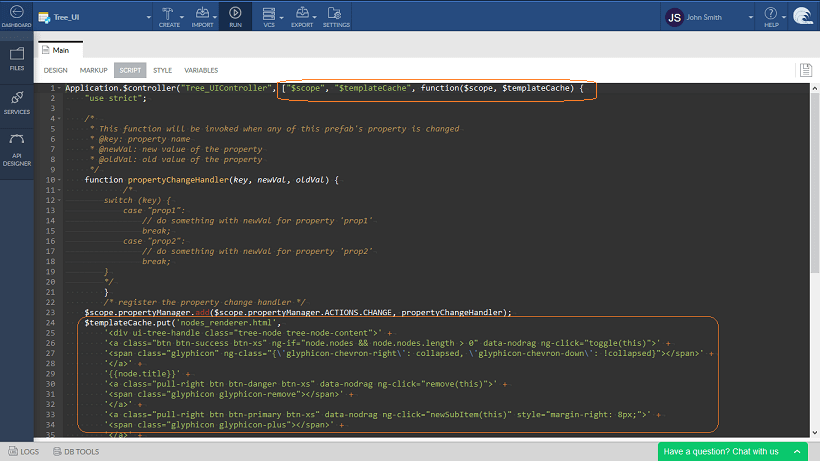820x461 pixels.
Task: Select the Variables tab
Action: coord(200,71)
